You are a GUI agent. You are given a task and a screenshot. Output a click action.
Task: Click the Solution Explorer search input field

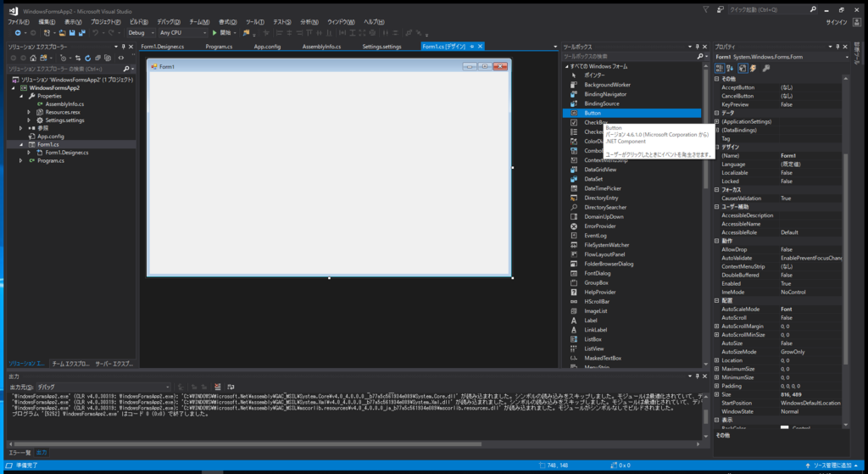64,69
